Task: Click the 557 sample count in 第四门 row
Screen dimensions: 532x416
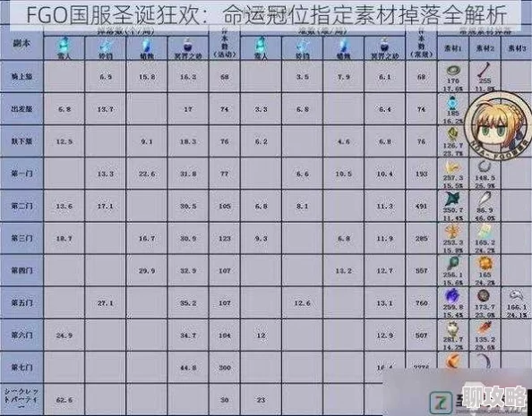Action: pos(421,270)
